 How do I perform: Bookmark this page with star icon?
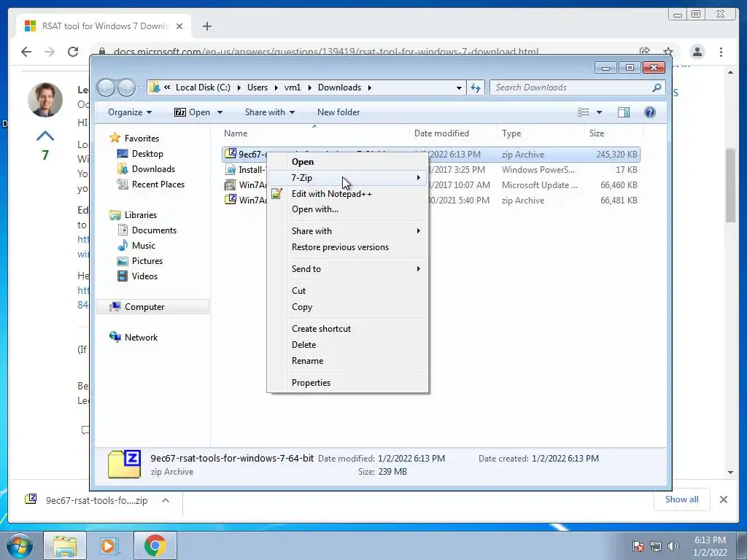pos(668,52)
